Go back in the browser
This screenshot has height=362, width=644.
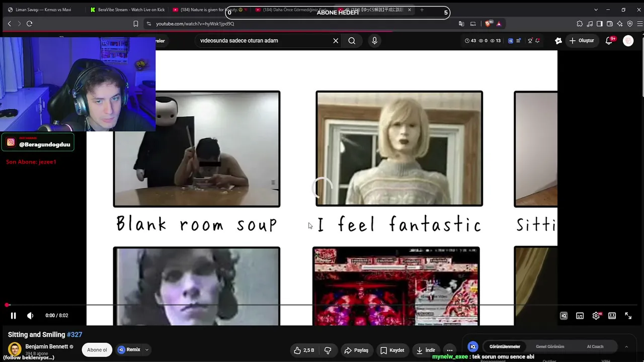9,24
